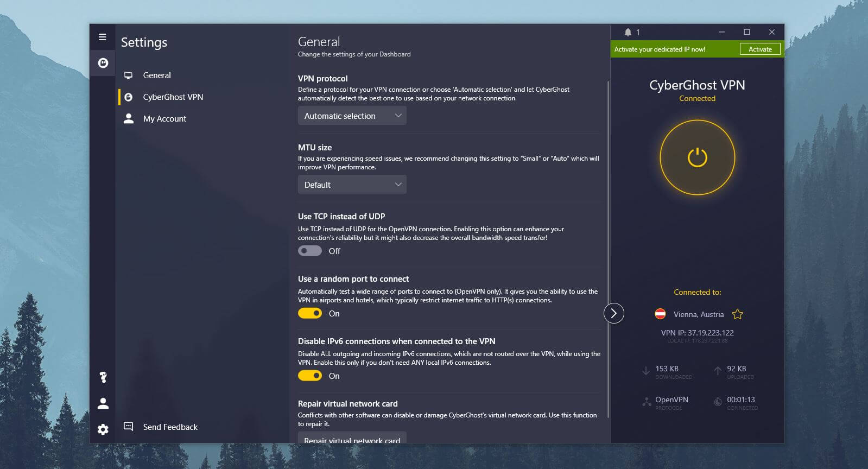The height and width of the screenshot is (469, 868).
Task: Click the monitor icon beside General
Action: (129, 75)
